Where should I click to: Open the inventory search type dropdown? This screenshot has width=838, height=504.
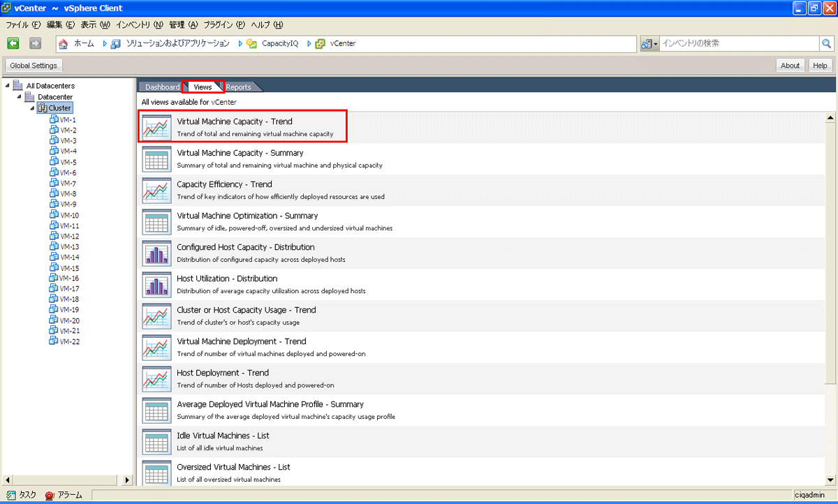tap(649, 44)
